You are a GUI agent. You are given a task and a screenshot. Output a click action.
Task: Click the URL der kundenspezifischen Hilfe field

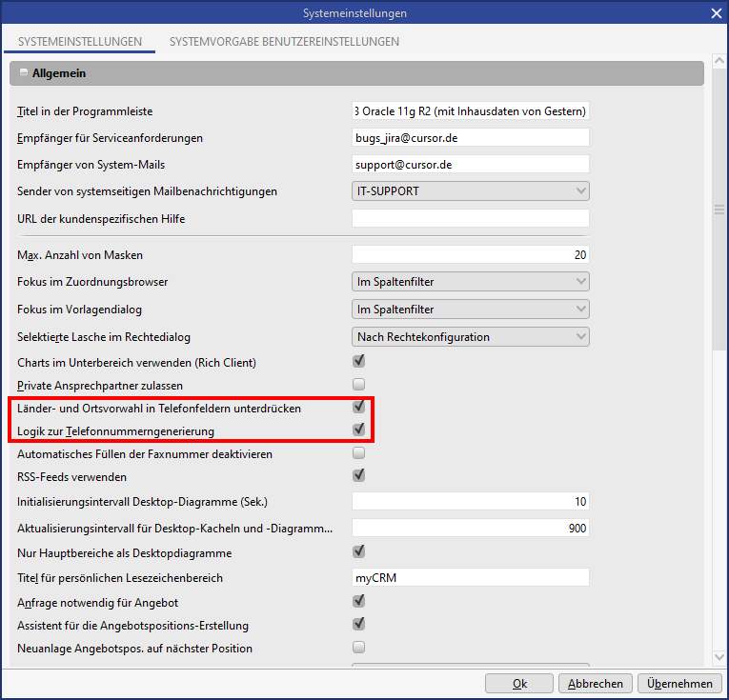(470, 219)
